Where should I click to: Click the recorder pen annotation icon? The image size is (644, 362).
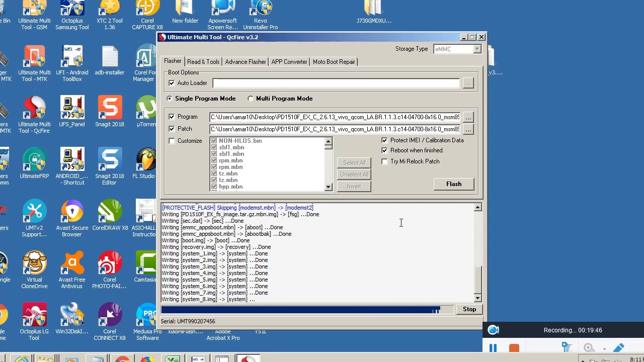click(618, 347)
